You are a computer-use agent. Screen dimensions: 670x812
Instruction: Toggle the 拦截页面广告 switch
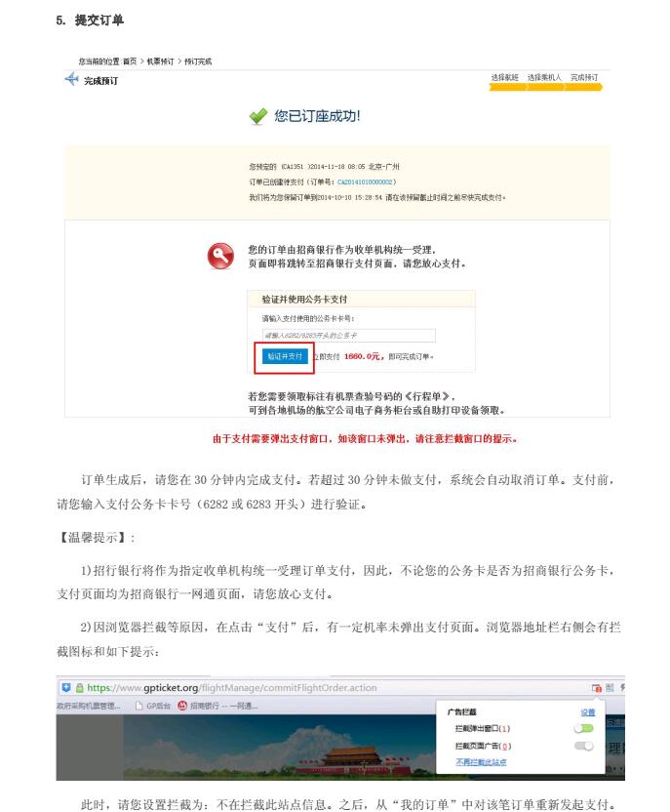(583, 746)
